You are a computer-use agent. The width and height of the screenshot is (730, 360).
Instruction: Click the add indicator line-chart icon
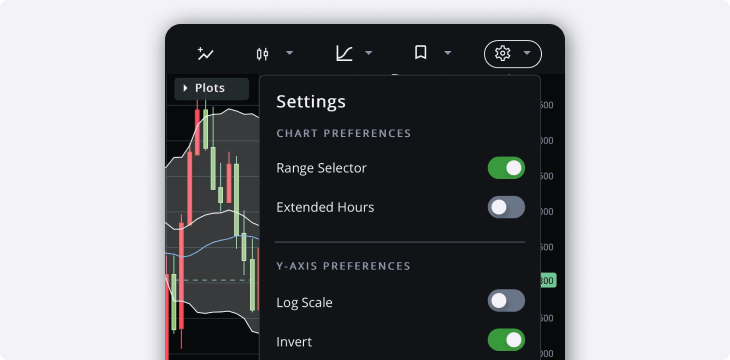point(205,54)
